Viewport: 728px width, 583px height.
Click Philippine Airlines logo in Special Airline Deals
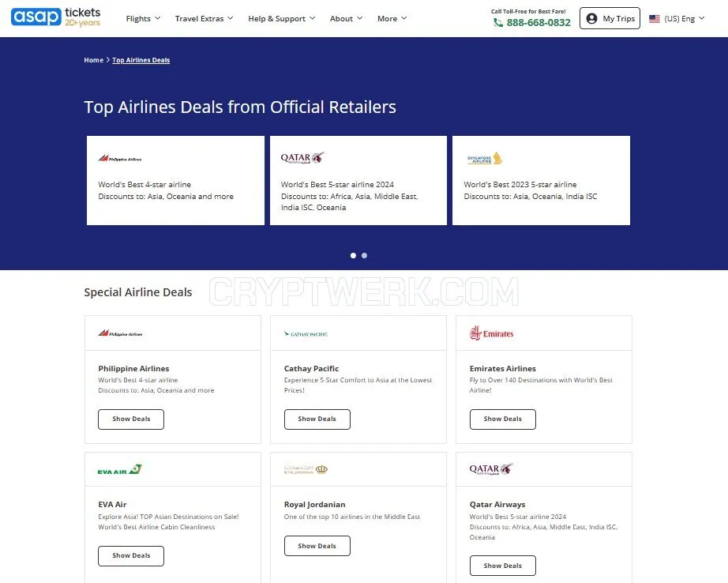click(x=120, y=333)
